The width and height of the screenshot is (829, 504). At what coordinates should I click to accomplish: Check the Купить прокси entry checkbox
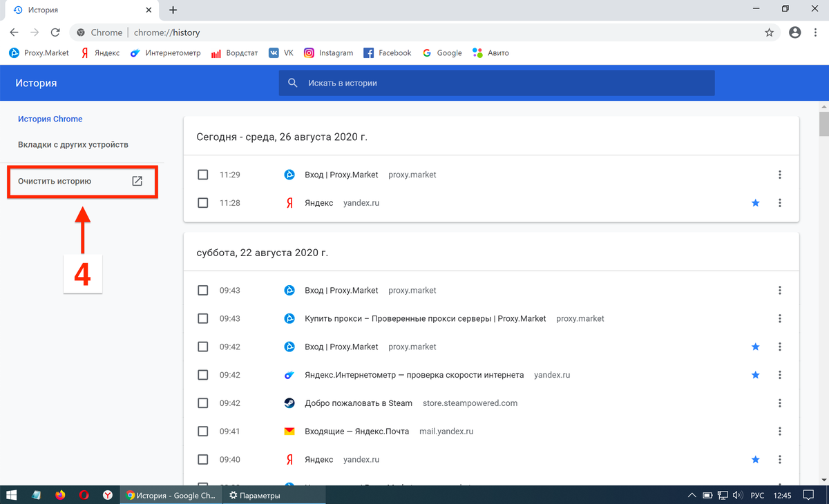[202, 319]
